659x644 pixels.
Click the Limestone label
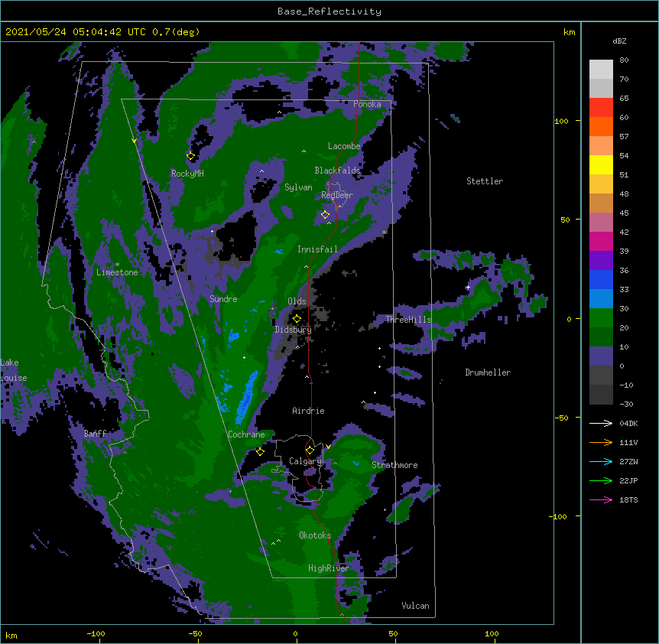point(117,272)
